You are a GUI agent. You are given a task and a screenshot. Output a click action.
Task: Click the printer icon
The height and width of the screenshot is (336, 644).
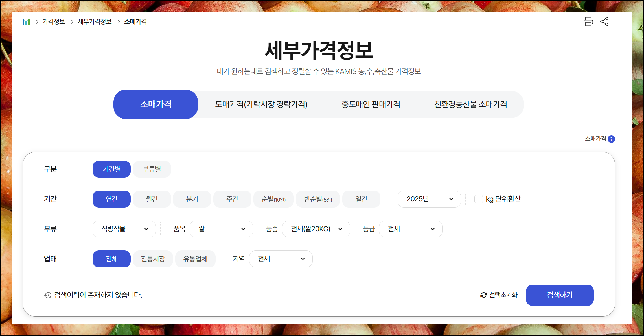tap(588, 22)
